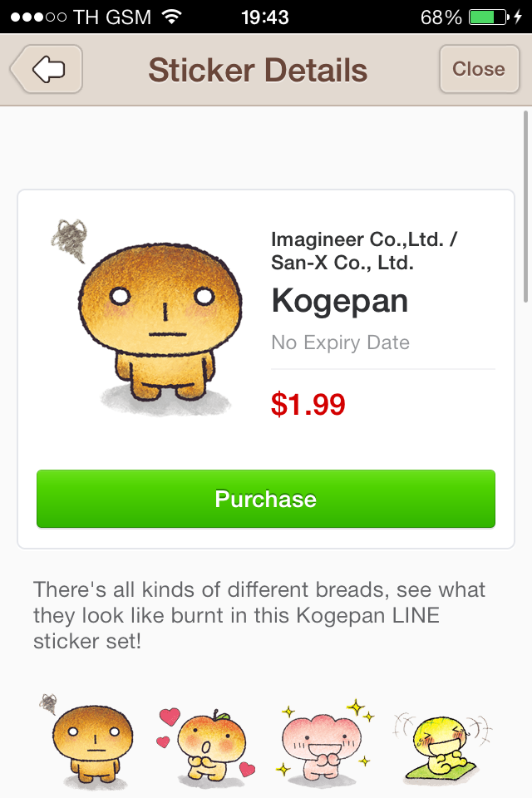The width and height of the screenshot is (532, 798).
Task: Tap the back arrow button
Action: (47, 69)
